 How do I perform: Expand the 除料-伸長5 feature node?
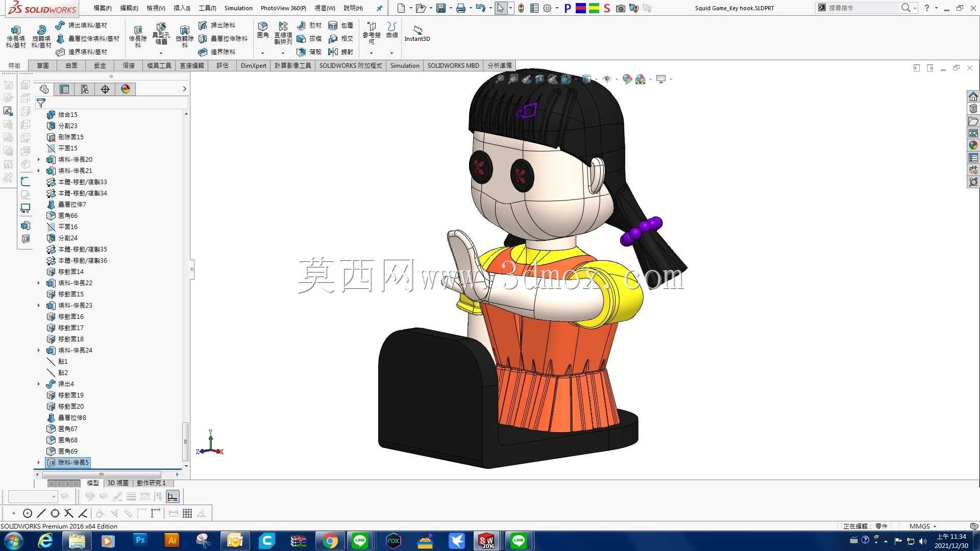coord(39,463)
